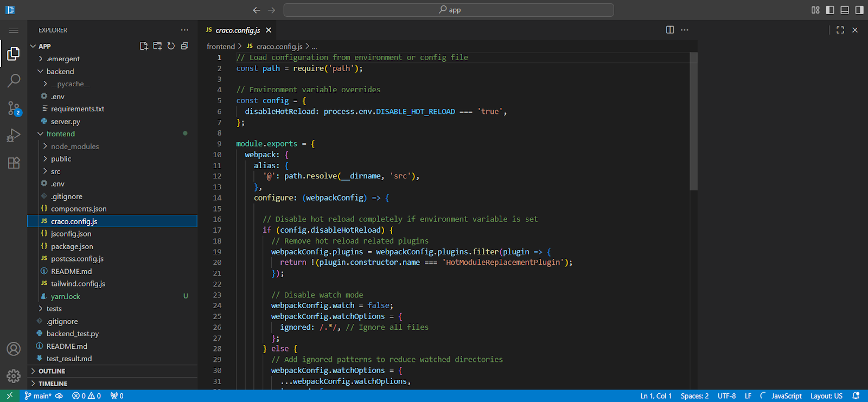The height and width of the screenshot is (402, 868).
Task: Open the Run and Debug view
Action: point(14,136)
